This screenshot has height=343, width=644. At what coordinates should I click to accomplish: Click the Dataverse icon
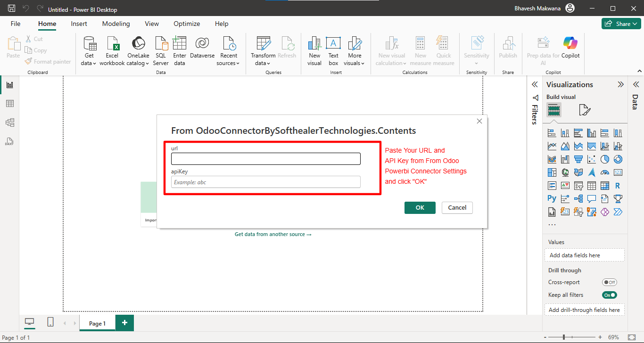[x=202, y=43]
